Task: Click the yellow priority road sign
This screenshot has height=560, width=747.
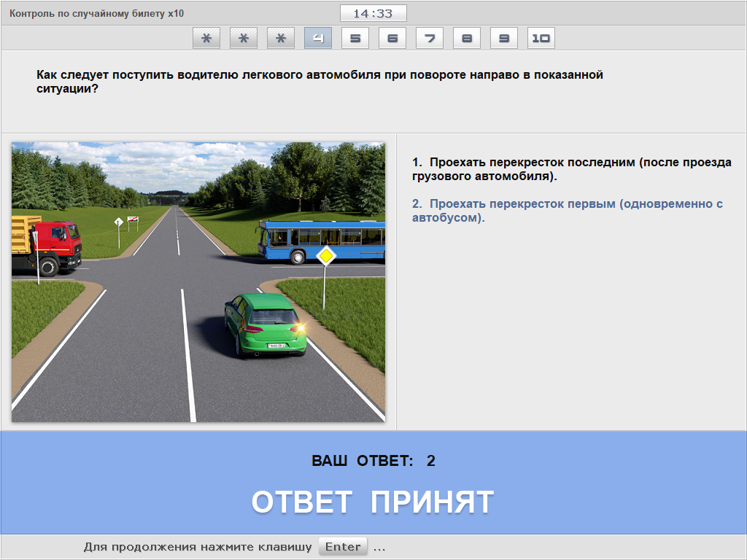Action: click(x=325, y=255)
